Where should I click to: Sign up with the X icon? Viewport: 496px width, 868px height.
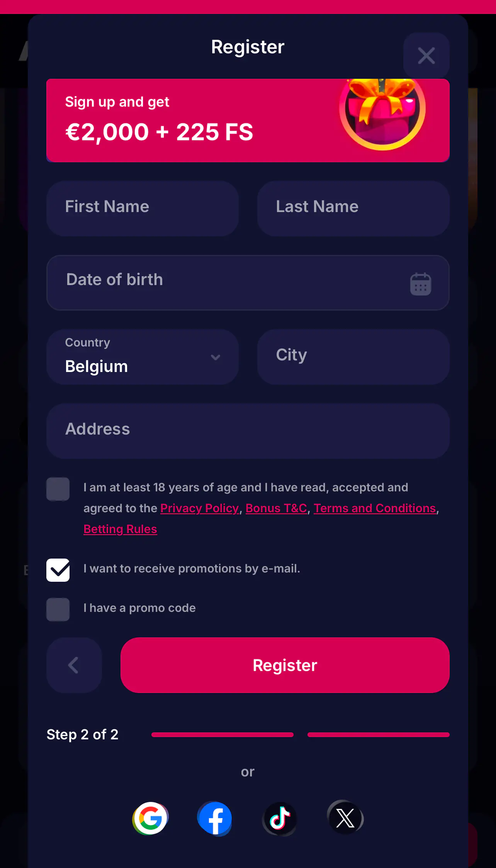pos(345,818)
